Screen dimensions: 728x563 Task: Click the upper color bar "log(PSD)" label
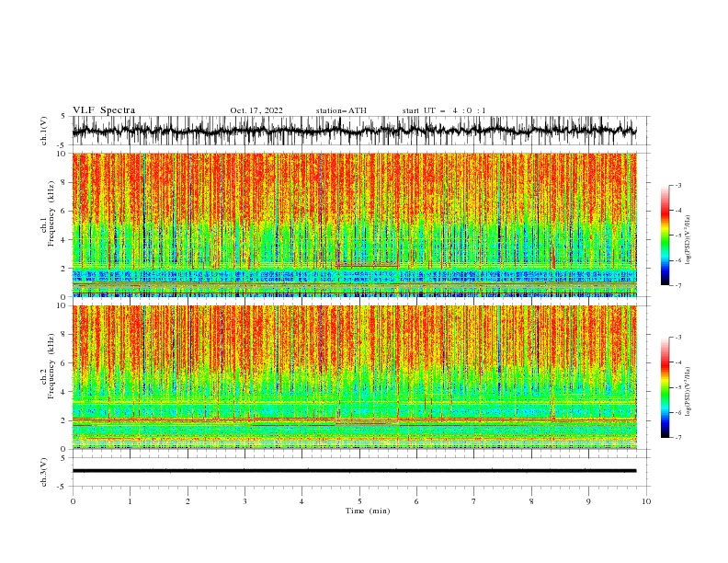point(688,240)
